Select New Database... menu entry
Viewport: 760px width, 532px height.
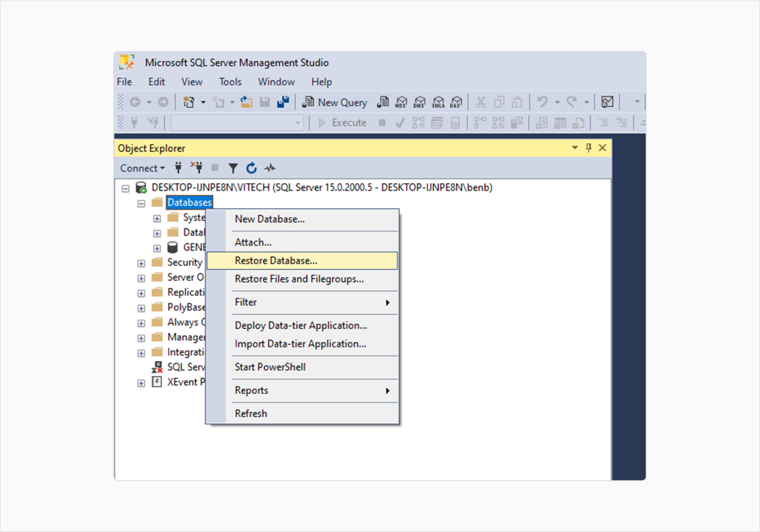click(269, 219)
